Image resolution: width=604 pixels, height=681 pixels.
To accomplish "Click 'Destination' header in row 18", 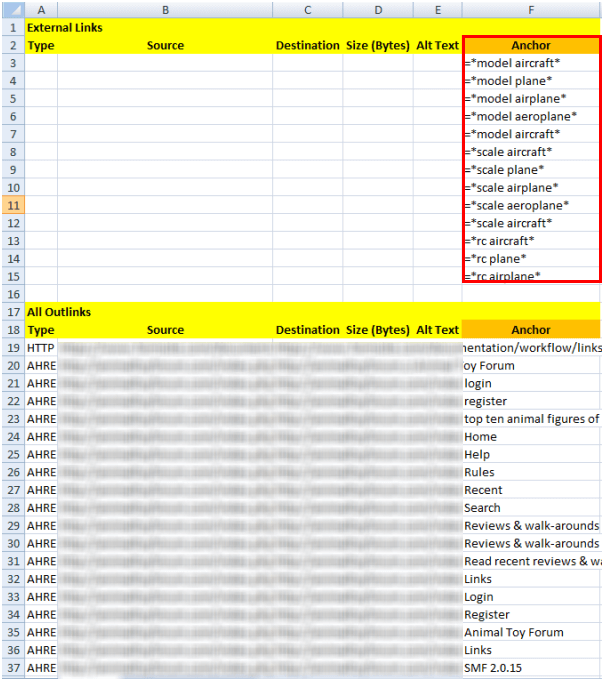I will coord(307,330).
